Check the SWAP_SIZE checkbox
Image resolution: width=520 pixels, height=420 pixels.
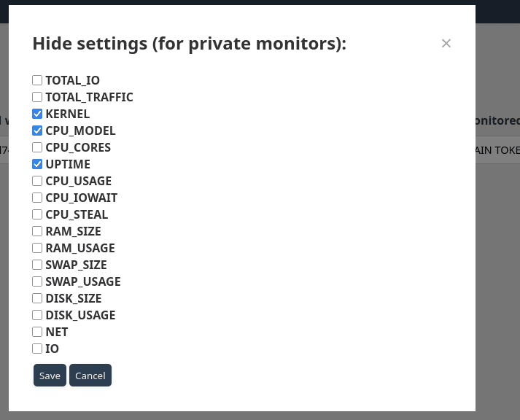coord(37,265)
